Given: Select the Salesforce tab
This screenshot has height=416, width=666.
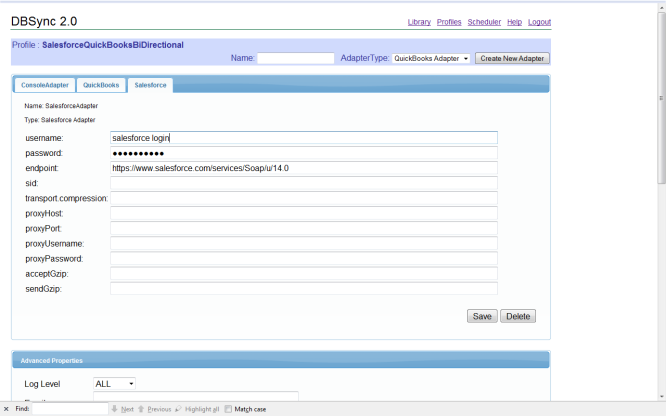Looking at the screenshot, I should [x=150, y=86].
